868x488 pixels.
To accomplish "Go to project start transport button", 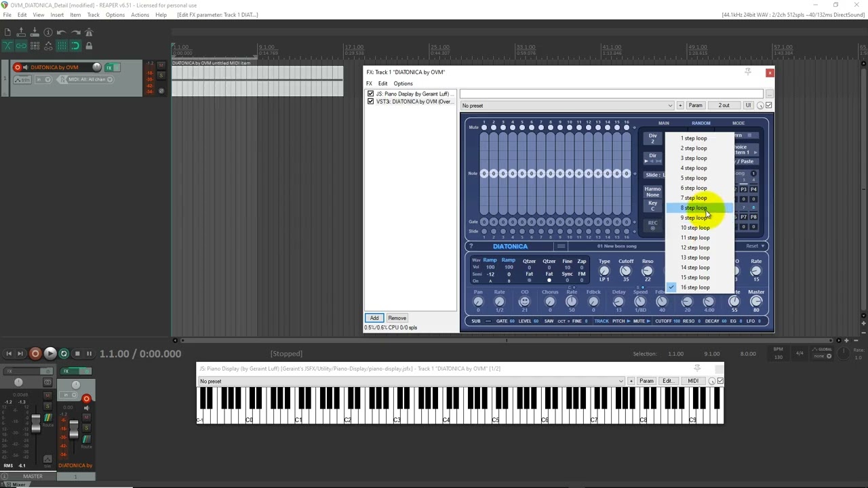I will (x=9, y=353).
